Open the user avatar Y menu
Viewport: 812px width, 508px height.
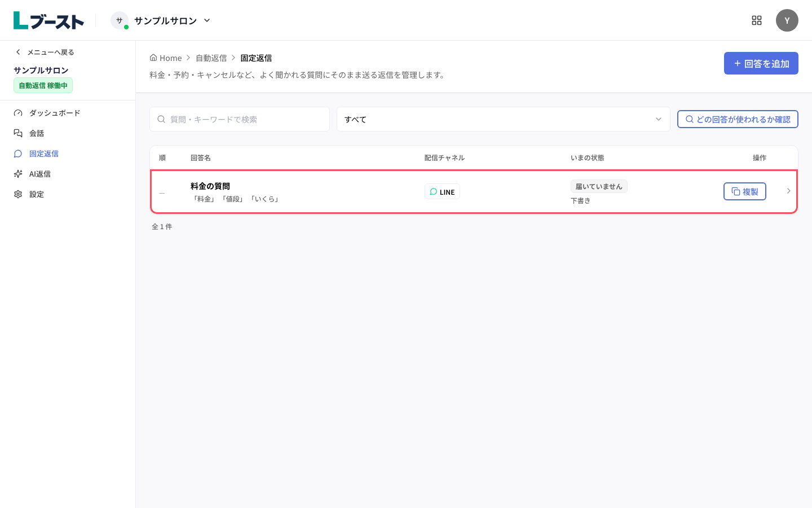point(787,20)
